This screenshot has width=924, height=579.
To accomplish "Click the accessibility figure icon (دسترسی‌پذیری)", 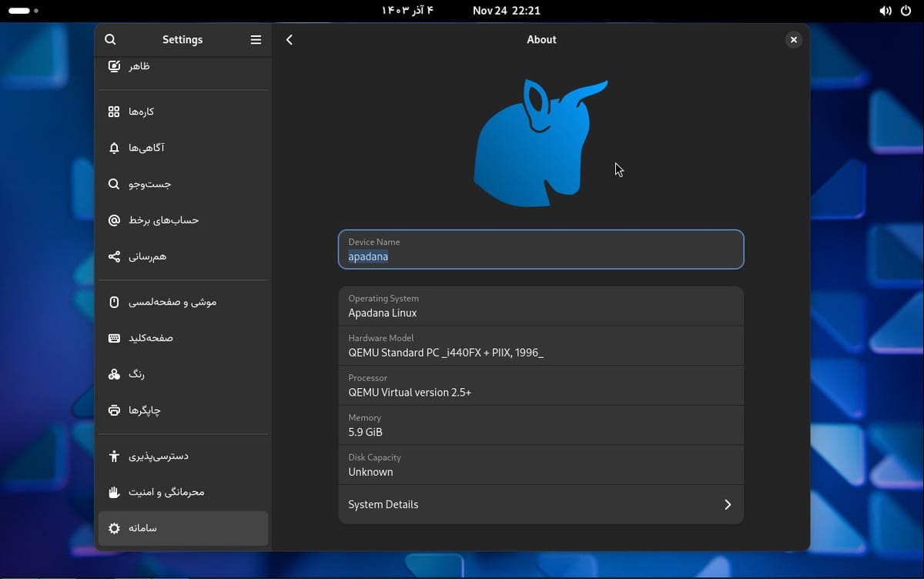I will 114,456.
